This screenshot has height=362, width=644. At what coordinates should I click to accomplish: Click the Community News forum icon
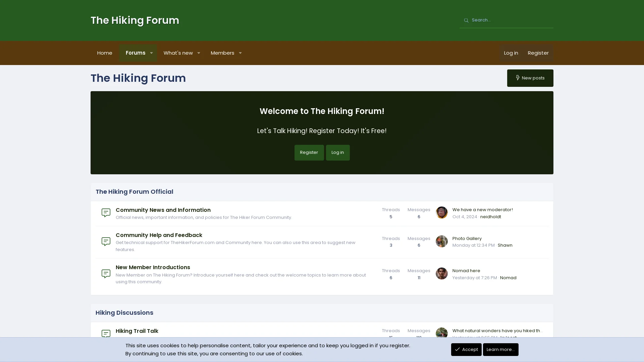pos(106,213)
